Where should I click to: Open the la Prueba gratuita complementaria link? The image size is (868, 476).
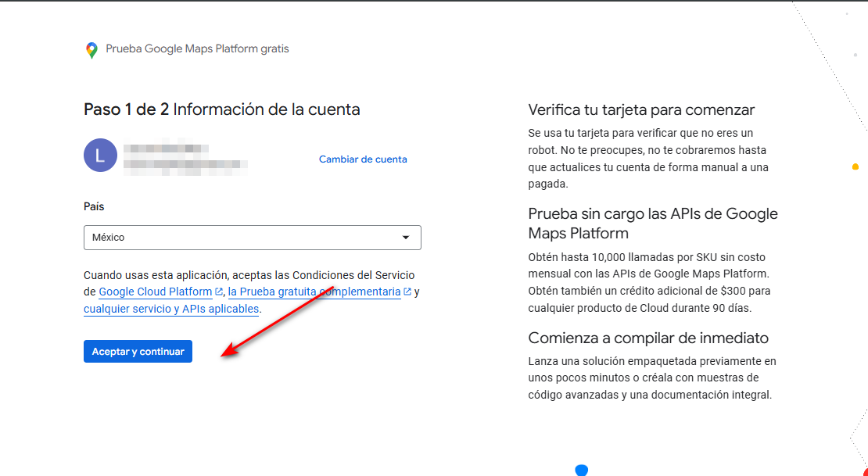[x=314, y=292]
